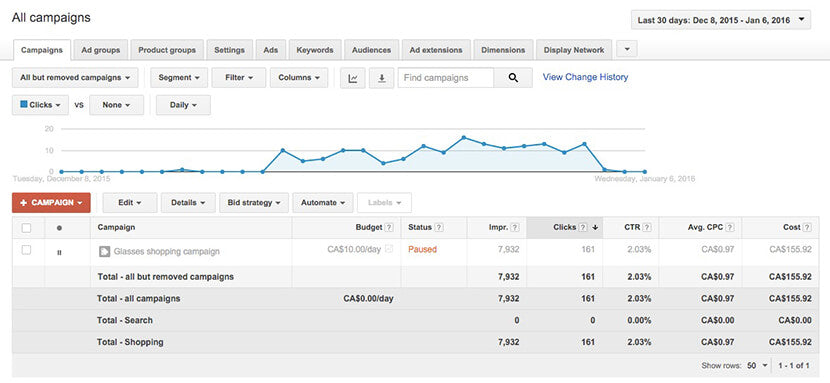Switch to the Audiences tab
The height and width of the screenshot is (383, 830).
pyautogui.click(x=371, y=50)
